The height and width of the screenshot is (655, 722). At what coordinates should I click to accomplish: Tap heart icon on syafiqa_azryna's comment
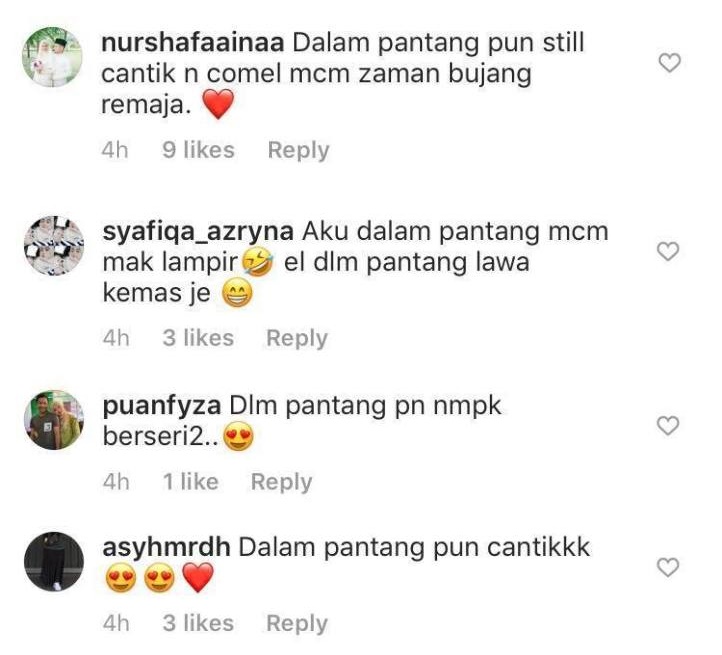click(668, 251)
